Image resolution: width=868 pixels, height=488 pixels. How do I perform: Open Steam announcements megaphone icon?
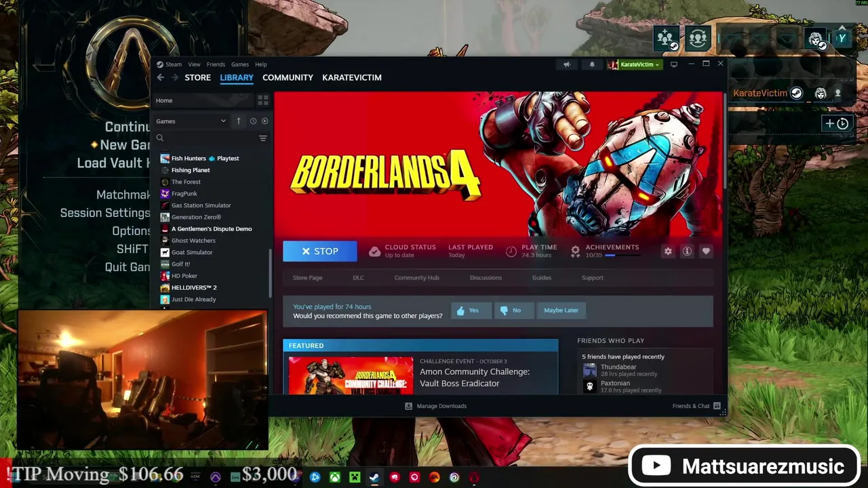567,64
